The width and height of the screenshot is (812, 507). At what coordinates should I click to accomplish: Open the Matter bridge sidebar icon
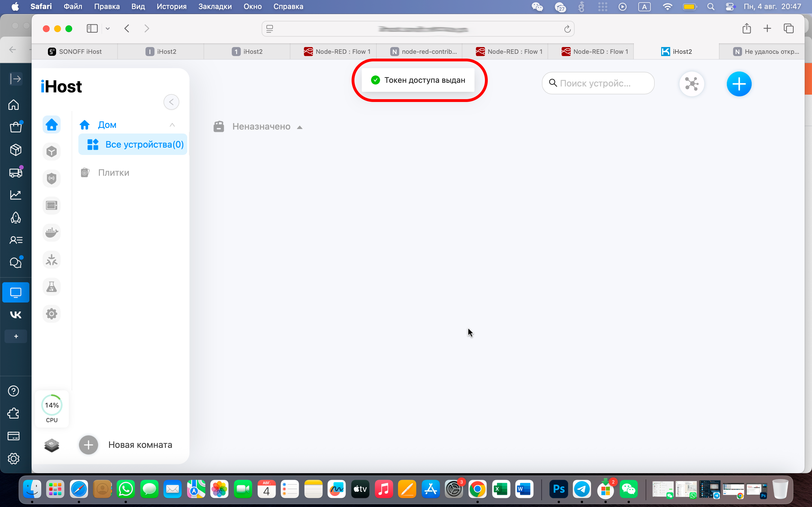pyautogui.click(x=51, y=259)
